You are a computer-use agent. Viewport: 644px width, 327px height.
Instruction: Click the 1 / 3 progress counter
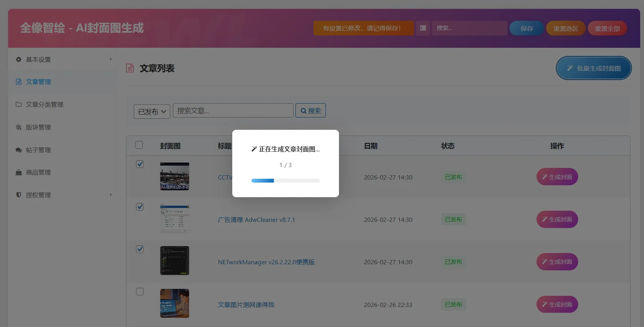(285, 165)
